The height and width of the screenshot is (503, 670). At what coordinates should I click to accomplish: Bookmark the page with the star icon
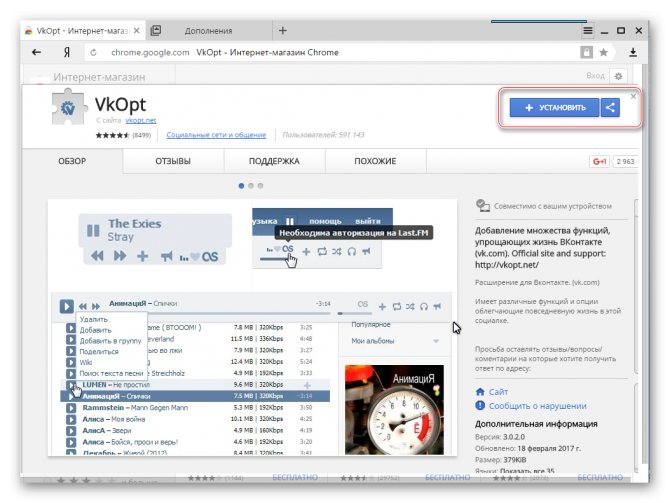click(x=603, y=52)
